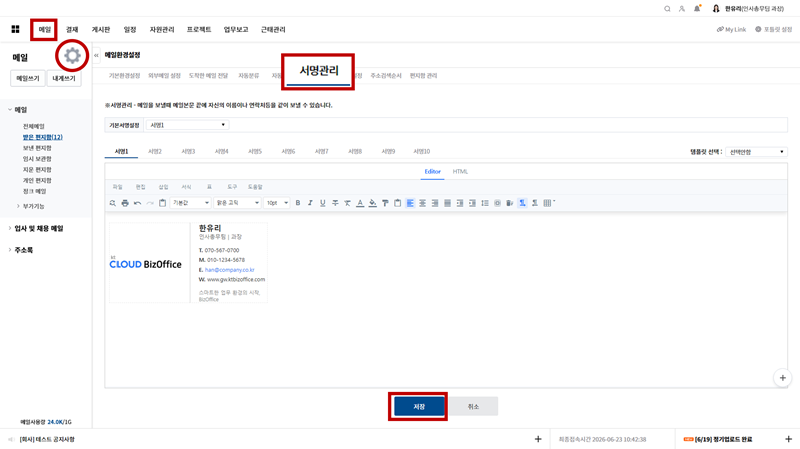The image size is (800, 449).
Task: Open the 받은 편지함(12) inbox
Action: (x=42, y=137)
